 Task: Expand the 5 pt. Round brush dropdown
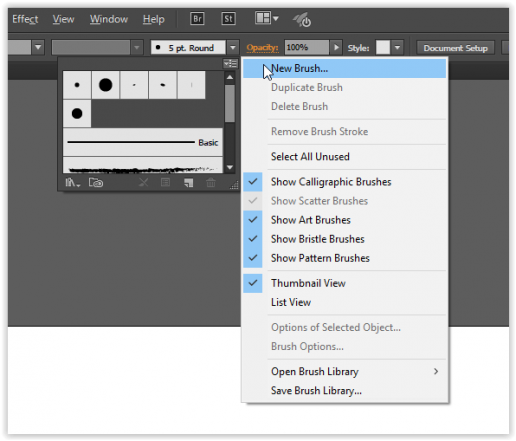(x=233, y=48)
